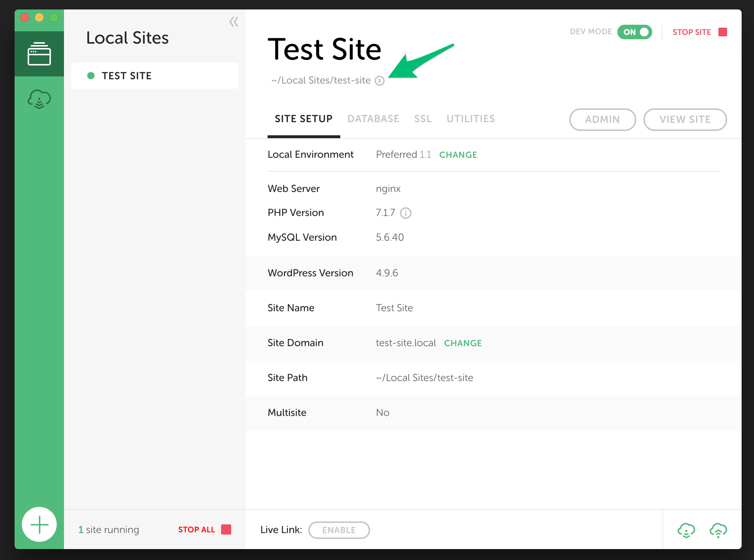Open the SSL tab

coord(423,119)
